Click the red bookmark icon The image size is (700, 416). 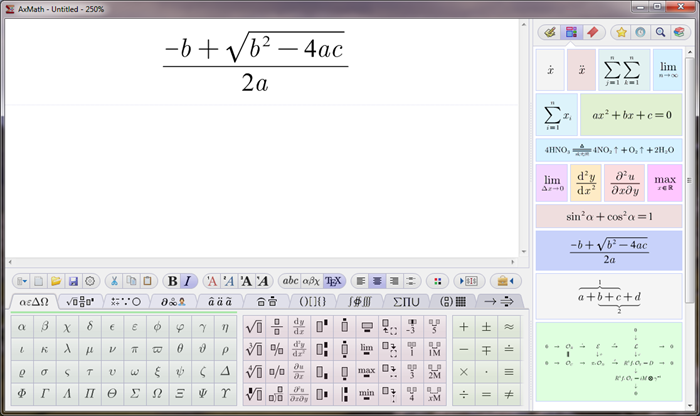592,32
